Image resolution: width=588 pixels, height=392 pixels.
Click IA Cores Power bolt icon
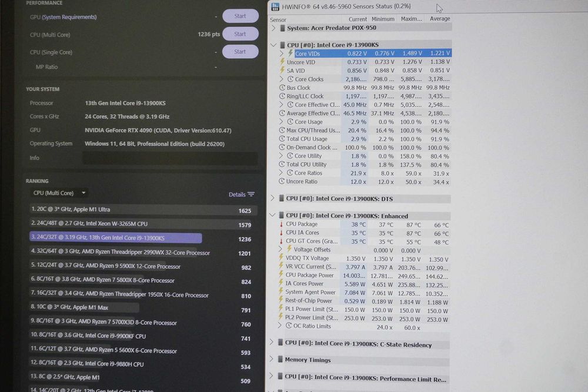tap(281, 283)
